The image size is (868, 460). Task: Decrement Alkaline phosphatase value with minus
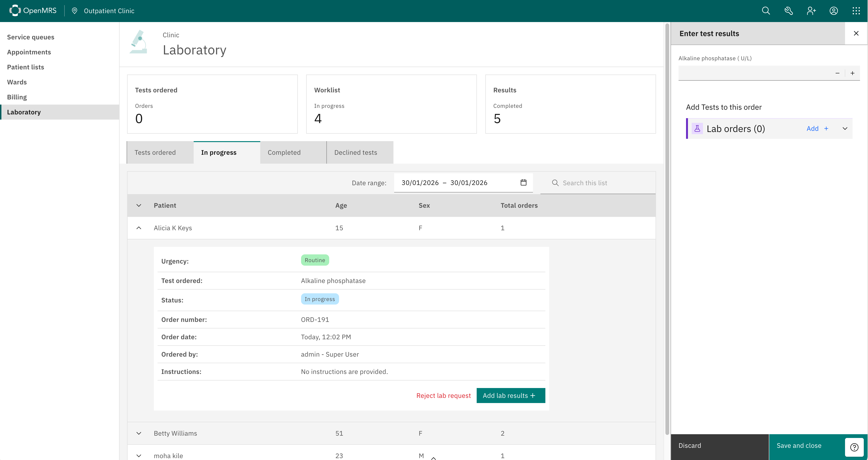click(x=837, y=73)
